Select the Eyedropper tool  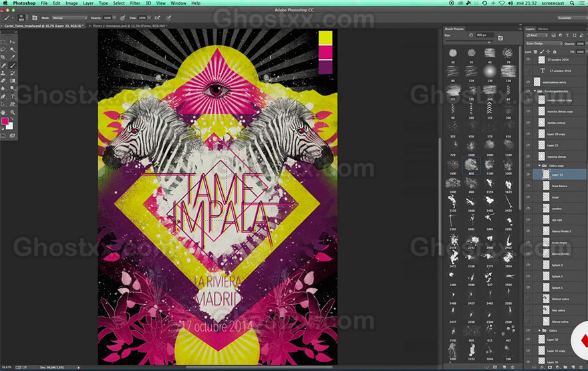coord(13,57)
